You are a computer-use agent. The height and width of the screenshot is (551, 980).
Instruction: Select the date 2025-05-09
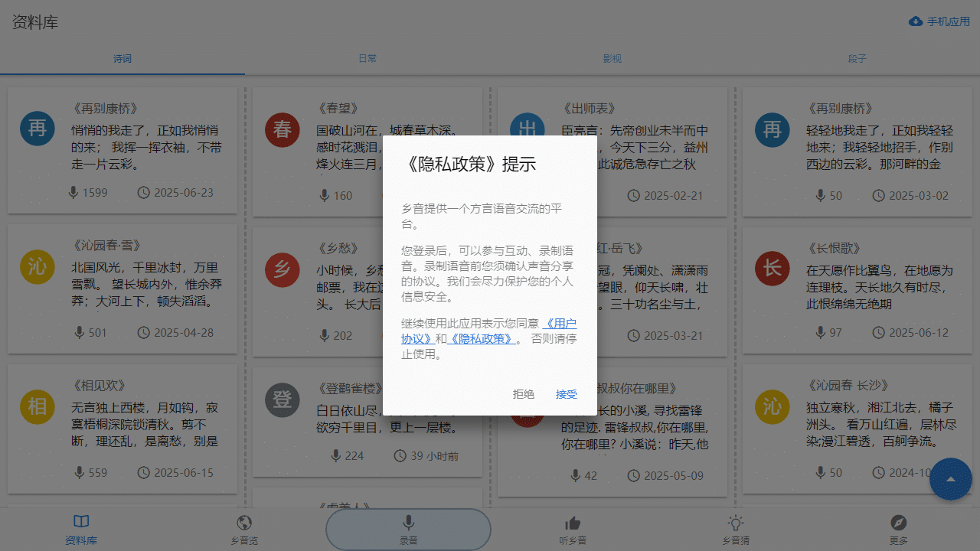tap(674, 475)
